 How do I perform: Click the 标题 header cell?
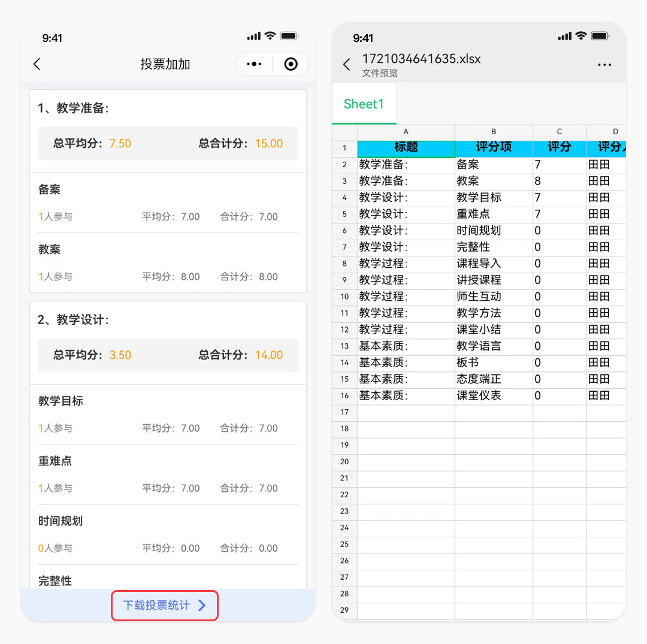pos(406,147)
